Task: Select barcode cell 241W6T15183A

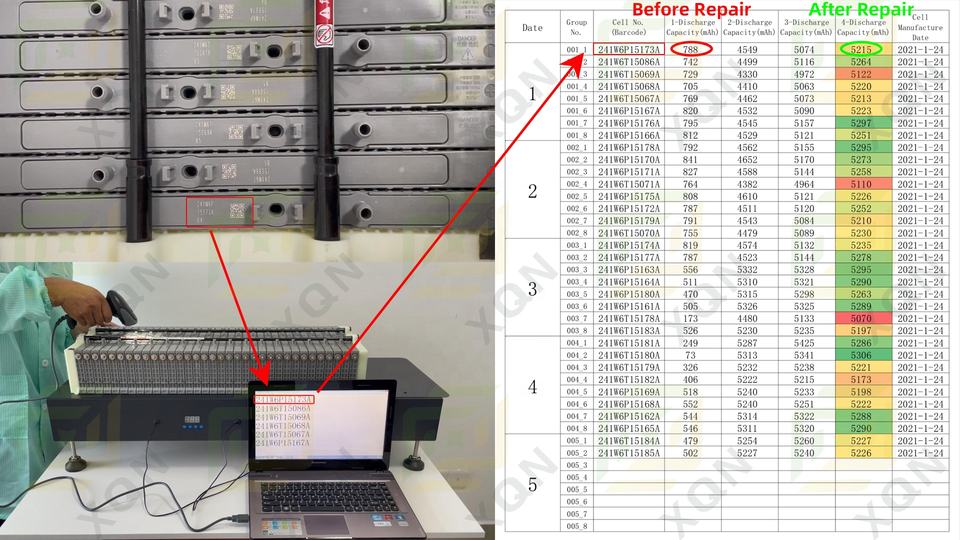Action: point(629,331)
